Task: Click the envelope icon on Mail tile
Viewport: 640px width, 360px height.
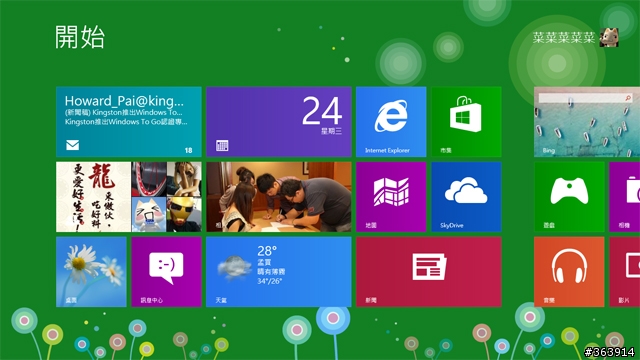Action: 73,145
